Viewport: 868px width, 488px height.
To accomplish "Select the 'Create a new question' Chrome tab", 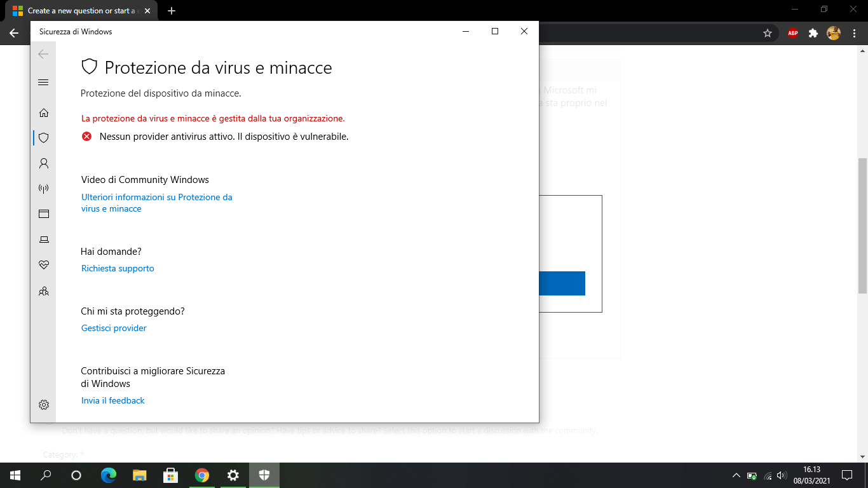I will (81, 11).
